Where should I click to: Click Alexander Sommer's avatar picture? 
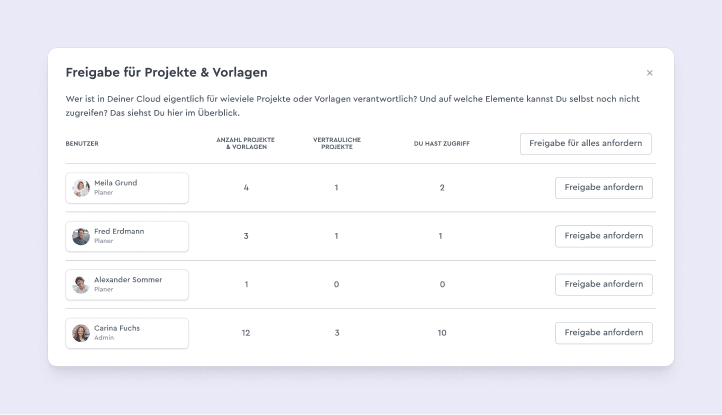[81, 285]
